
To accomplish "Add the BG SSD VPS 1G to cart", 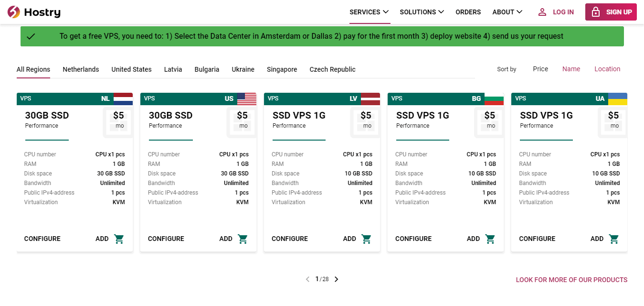I will tap(481, 239).
